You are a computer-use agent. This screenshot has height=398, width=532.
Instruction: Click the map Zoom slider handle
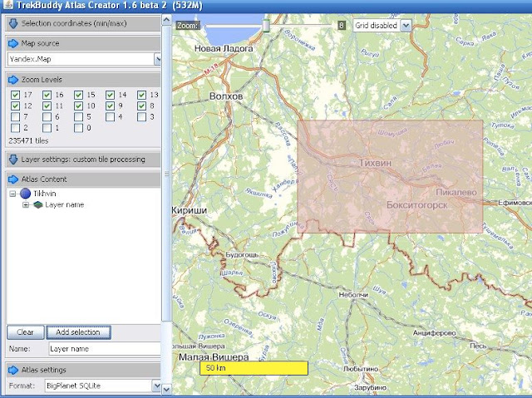(x=266, y=26)
